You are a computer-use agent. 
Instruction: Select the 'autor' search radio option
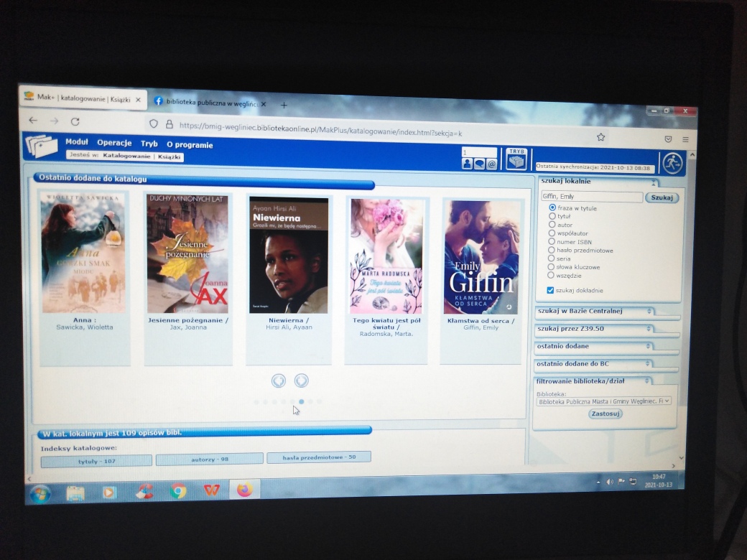pyautogui.click(x=552, y=225)
